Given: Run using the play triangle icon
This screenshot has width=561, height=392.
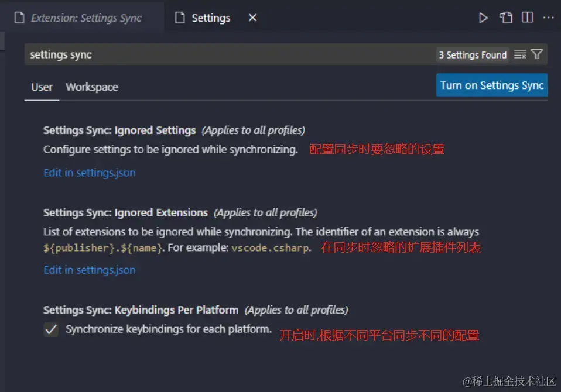Looking at the screenshot, I should [483, 18].
